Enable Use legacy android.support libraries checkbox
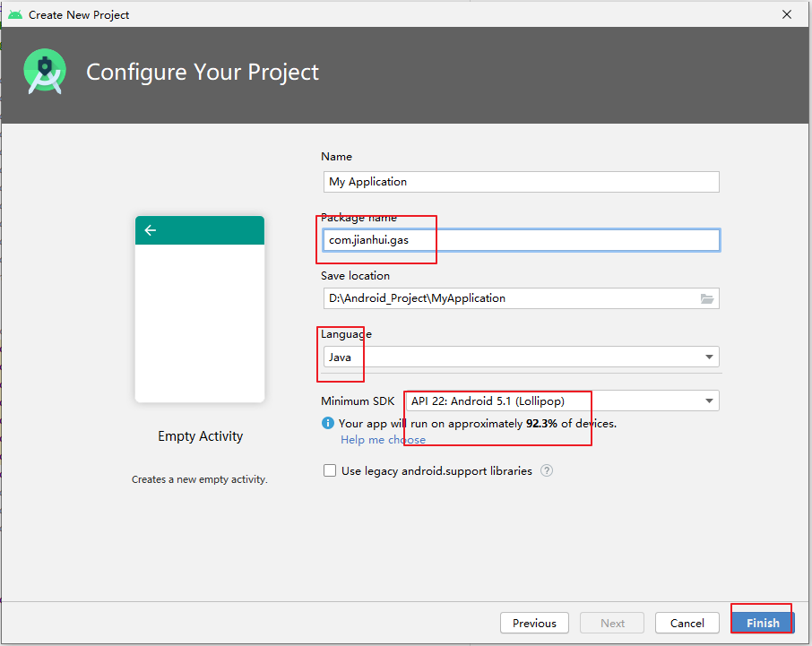Screen dimensions: 812x646 click(x=330, y=470)
